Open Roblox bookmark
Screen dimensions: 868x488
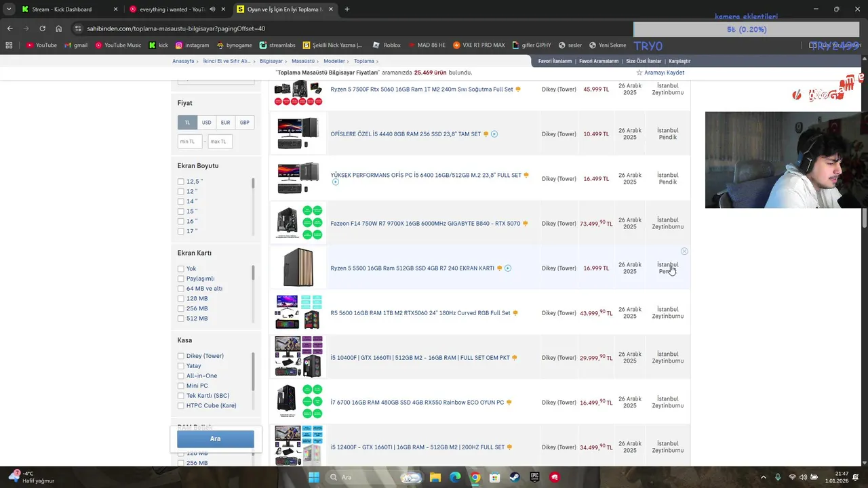click(387, 45)
